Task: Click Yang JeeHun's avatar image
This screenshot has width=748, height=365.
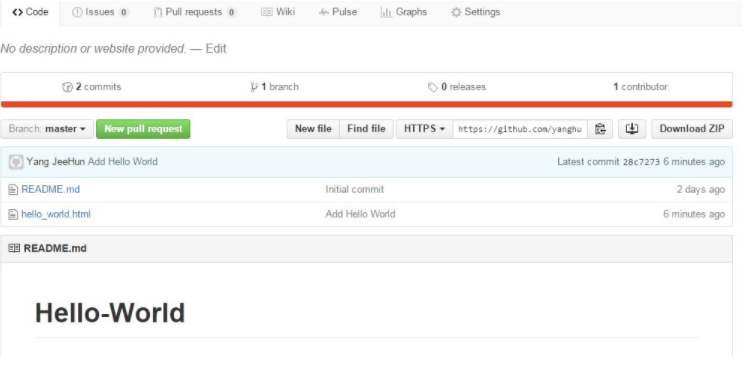Action: [16, 162]
